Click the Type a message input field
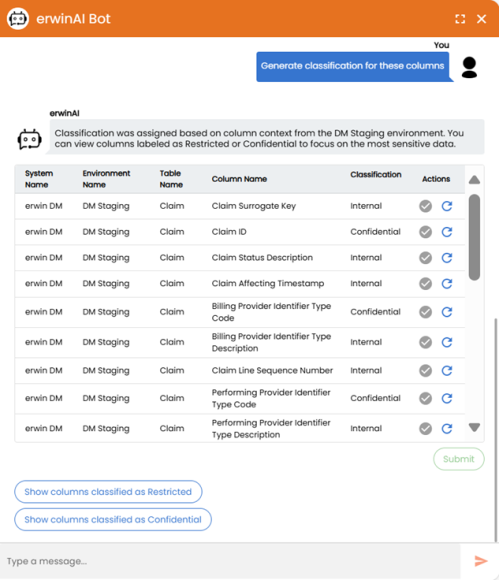 tap(230, 561)
